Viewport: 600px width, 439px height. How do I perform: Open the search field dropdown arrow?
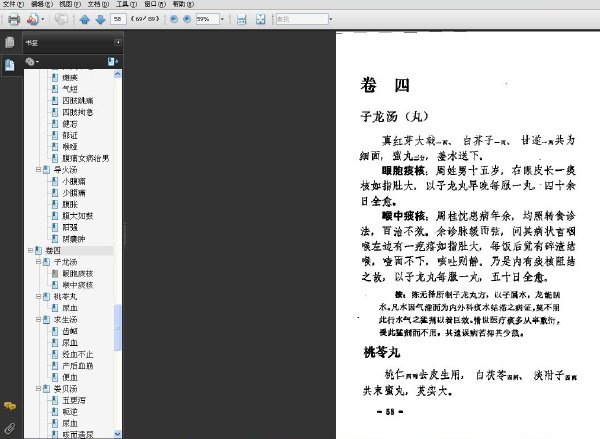tap(331, 19)
